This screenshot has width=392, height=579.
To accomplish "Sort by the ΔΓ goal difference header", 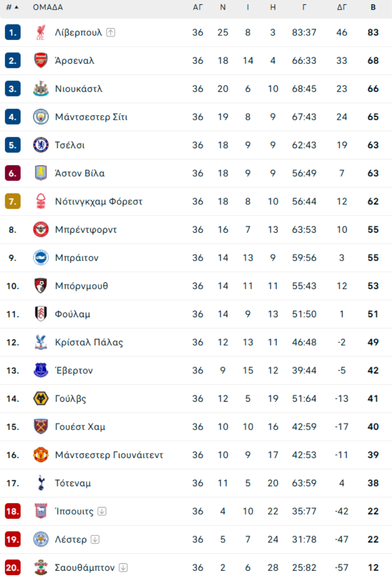I will click(342, 7).
